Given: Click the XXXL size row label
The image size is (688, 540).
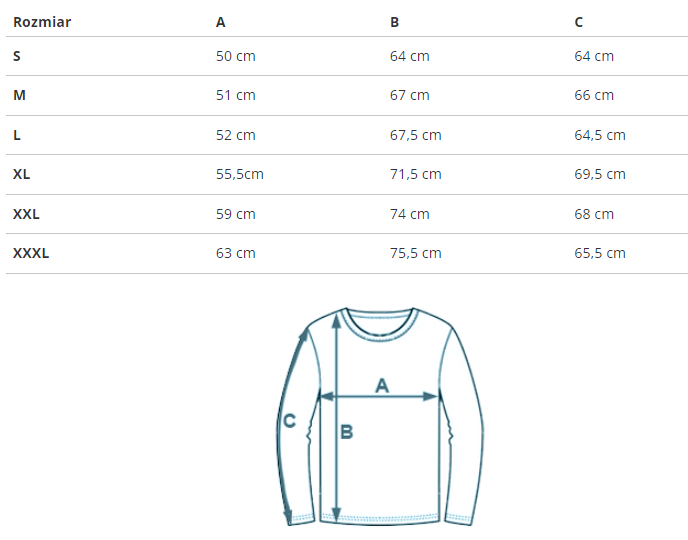Looking at the screenshot, I should (x=31, y=253).
